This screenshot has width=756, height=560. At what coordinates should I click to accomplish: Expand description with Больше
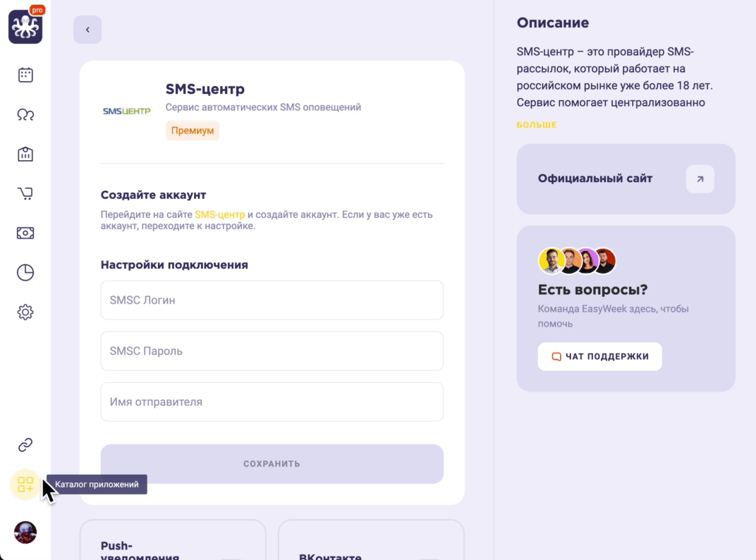tap(537, 125)
